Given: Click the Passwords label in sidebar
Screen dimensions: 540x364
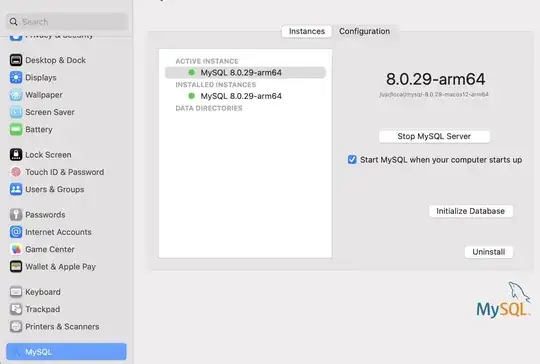Looking at the screenshot, I should click(x=45, y=215).
